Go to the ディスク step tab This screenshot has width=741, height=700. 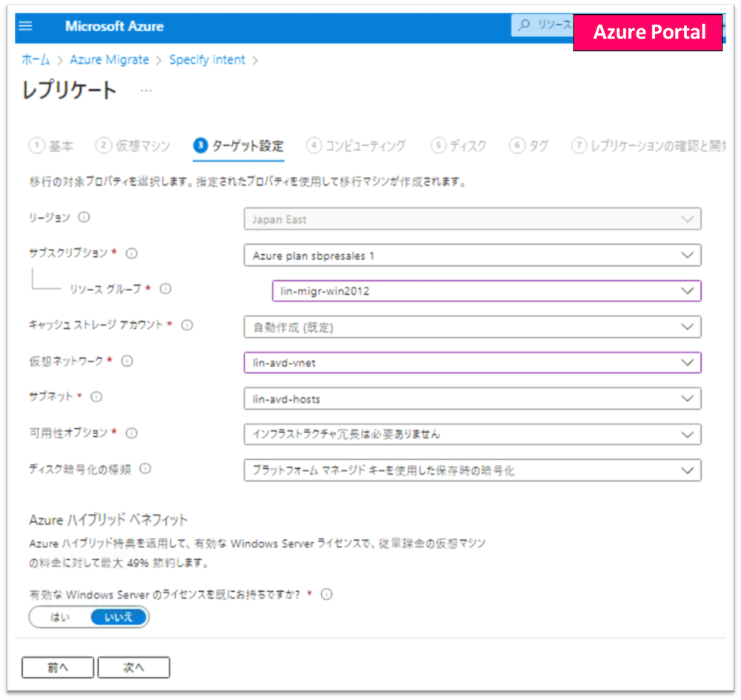[x=459, y=146]
